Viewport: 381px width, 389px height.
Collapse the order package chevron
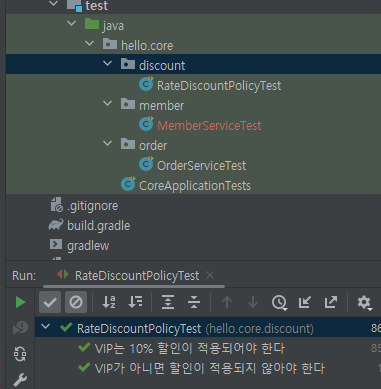pyautogui.click(x=107, y=144)
